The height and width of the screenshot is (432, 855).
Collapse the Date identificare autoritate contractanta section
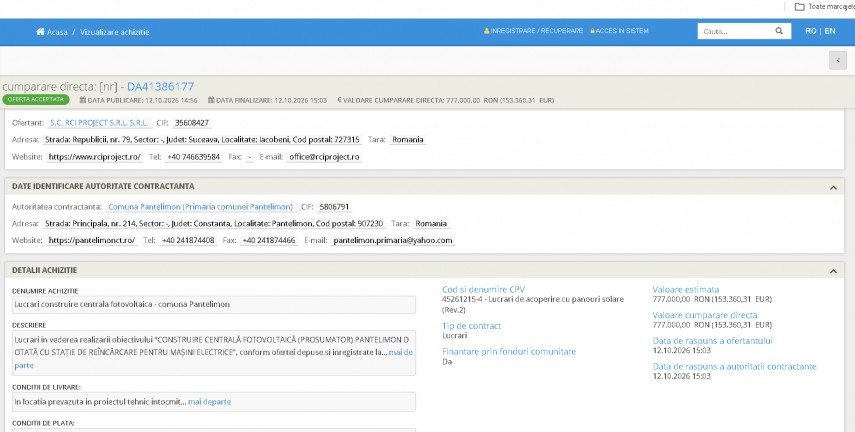833,187
